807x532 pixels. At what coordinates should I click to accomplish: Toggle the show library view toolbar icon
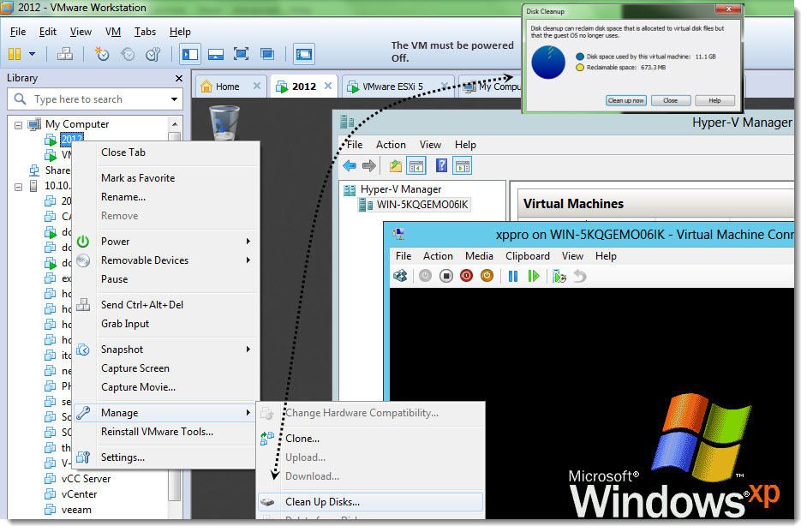(190, 53)
